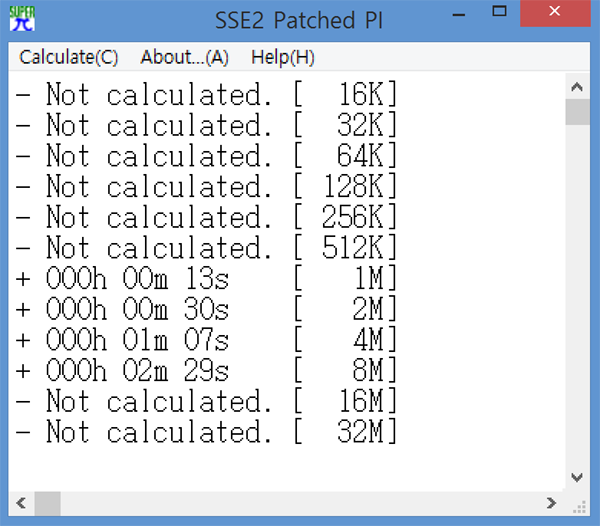Close the SSE2 Patched PI window

pyautogui.click(x=555, y=13)
